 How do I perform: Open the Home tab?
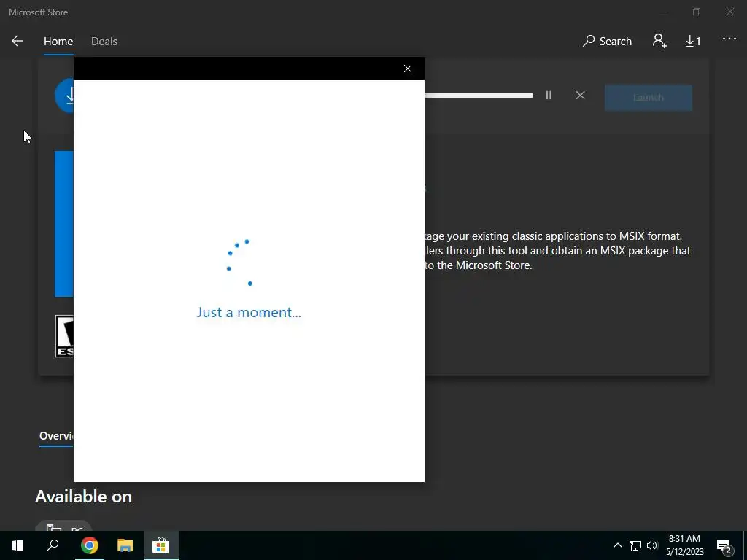pos(58,42)
